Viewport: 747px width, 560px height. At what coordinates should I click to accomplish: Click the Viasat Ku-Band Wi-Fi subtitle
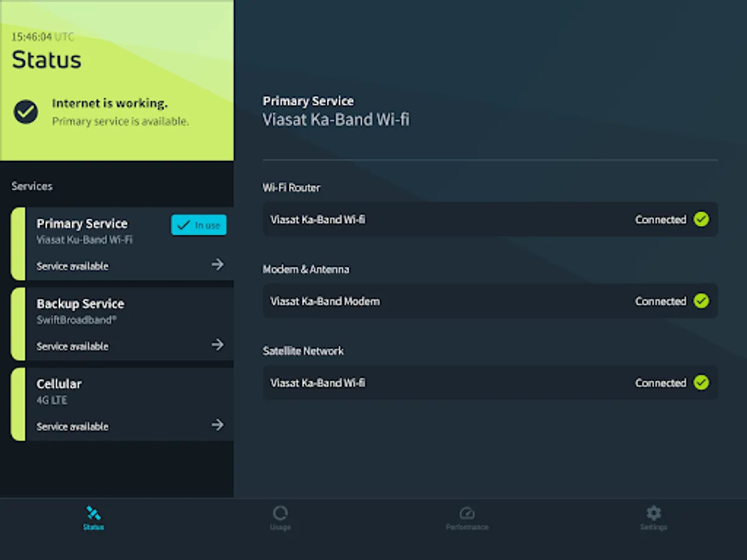pos(85,240)
